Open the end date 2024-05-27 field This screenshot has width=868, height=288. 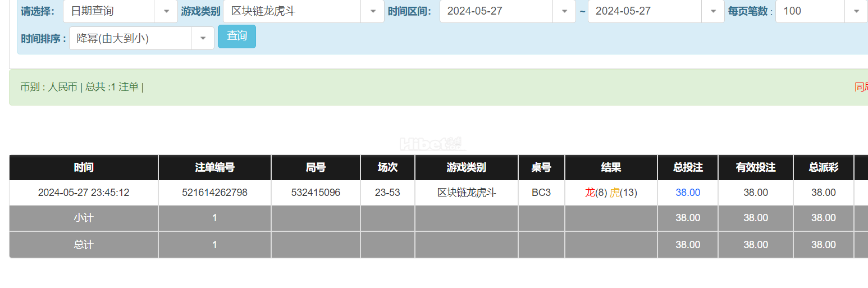click(656, 11)
